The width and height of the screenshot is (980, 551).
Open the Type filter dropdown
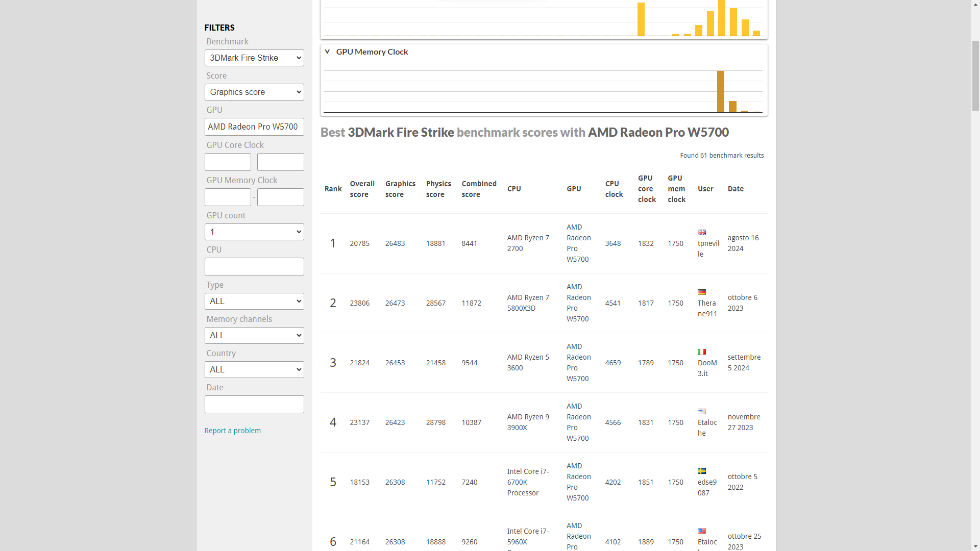(254, 302)
